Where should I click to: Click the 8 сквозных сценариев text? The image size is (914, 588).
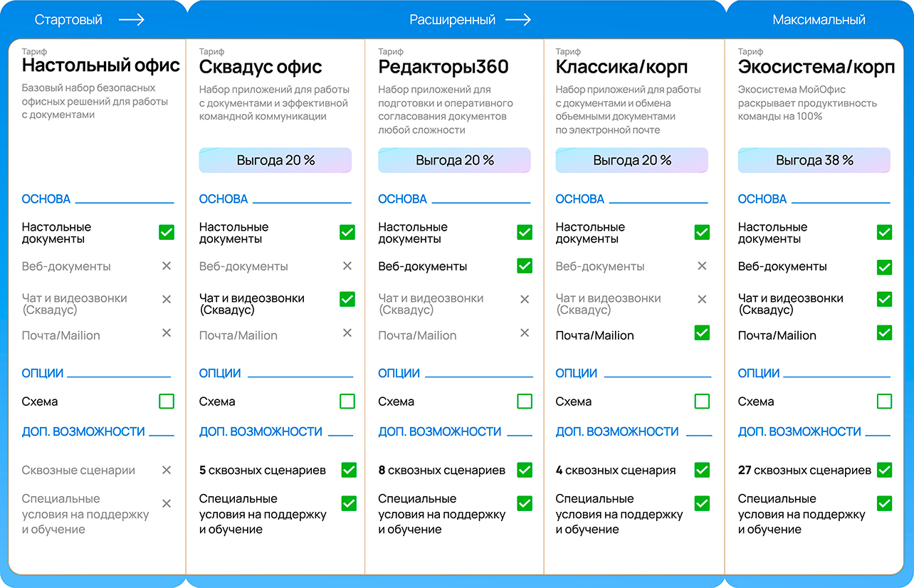441,471
